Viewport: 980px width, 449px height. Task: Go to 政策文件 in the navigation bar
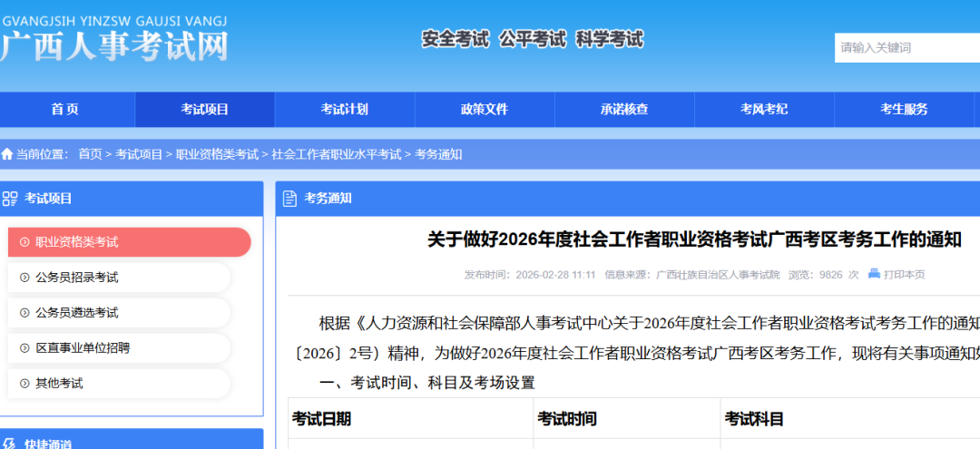tap(484, 110)
